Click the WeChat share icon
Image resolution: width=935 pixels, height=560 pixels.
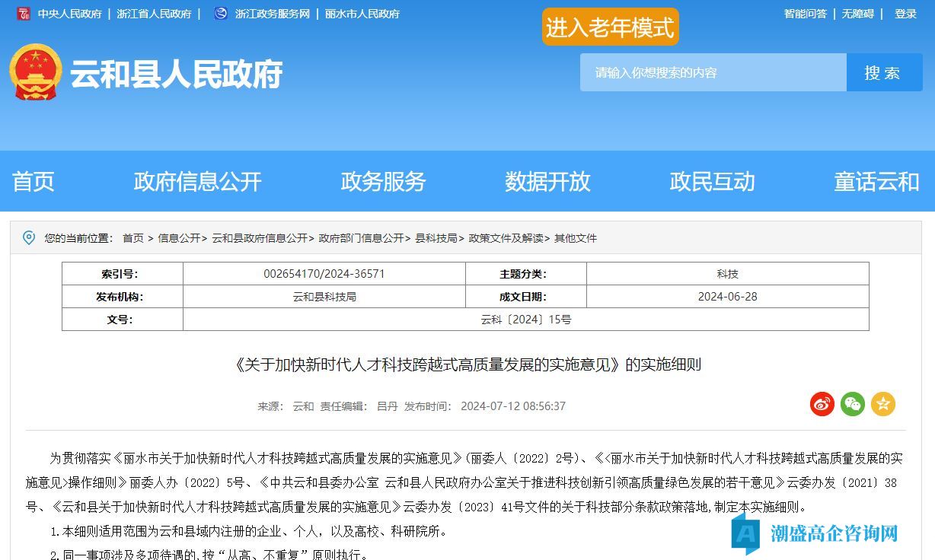(853, 404)
